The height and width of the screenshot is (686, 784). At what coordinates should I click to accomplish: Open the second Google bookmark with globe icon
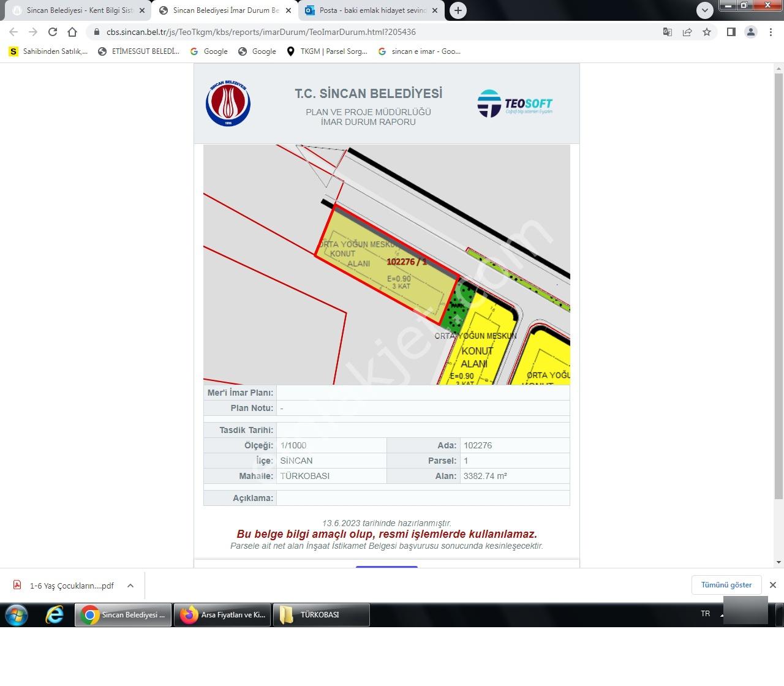(257, 51)
